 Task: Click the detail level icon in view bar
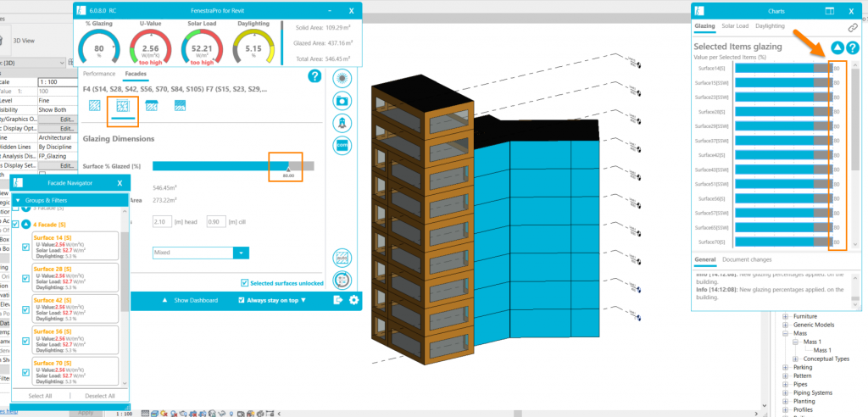[146, 413]
